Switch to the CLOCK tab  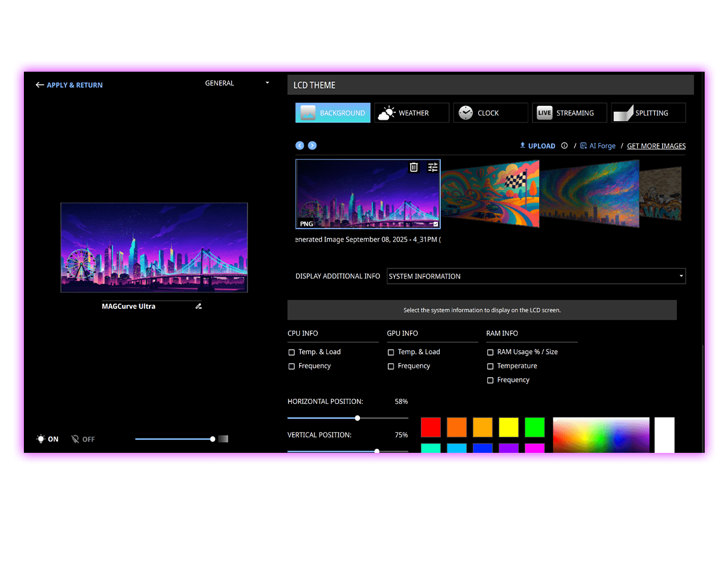point(490,113)
